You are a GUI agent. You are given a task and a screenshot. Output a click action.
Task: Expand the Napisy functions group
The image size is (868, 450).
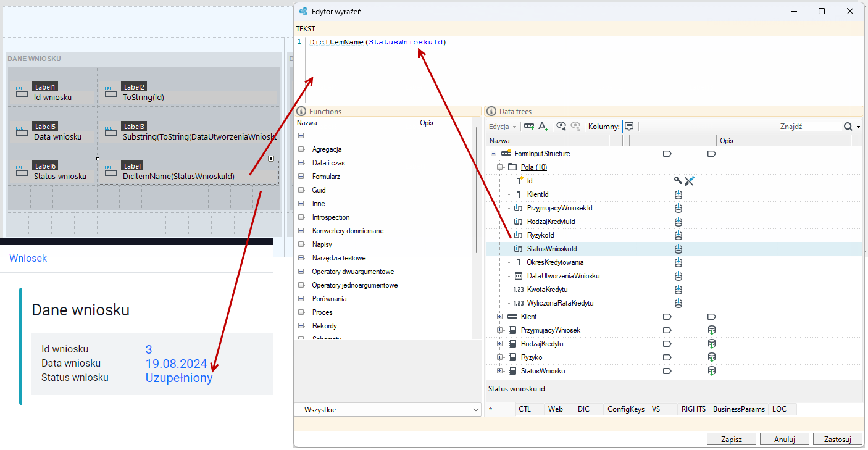pos(301,244)
